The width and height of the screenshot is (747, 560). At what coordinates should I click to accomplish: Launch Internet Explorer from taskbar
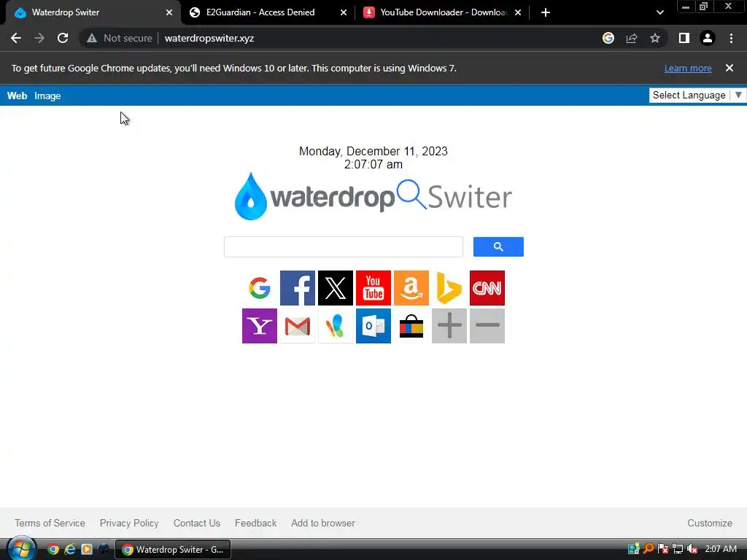tap(70, 549)
